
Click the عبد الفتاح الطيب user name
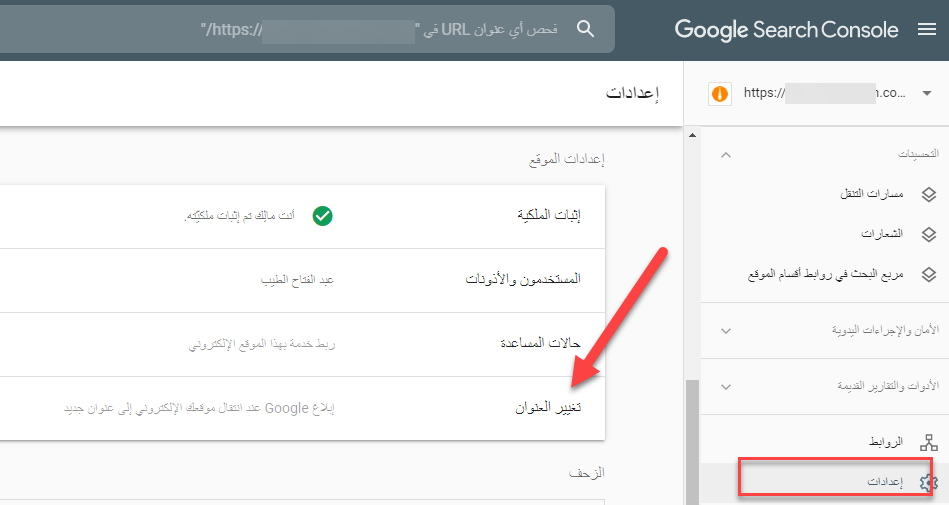tap(297, 280)
